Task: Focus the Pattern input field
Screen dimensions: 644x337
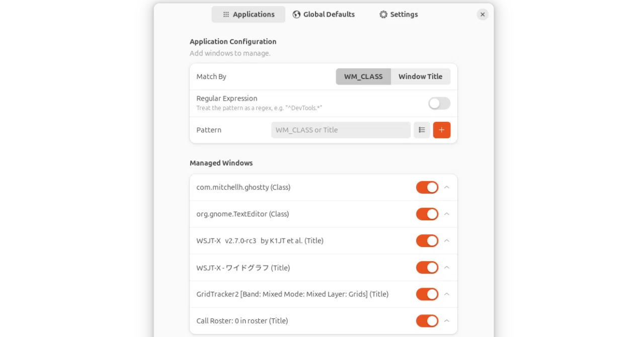Action: (341, 130)
